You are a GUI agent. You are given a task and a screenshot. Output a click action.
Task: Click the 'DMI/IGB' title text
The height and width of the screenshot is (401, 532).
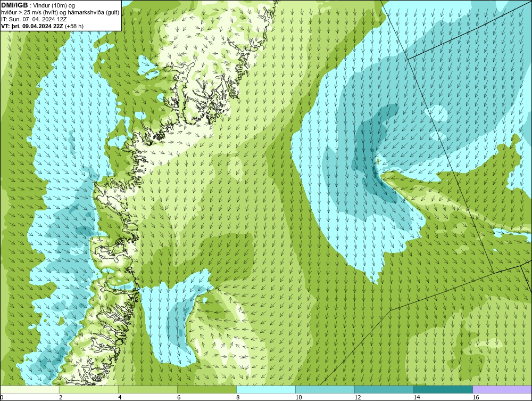pos(14,5)
